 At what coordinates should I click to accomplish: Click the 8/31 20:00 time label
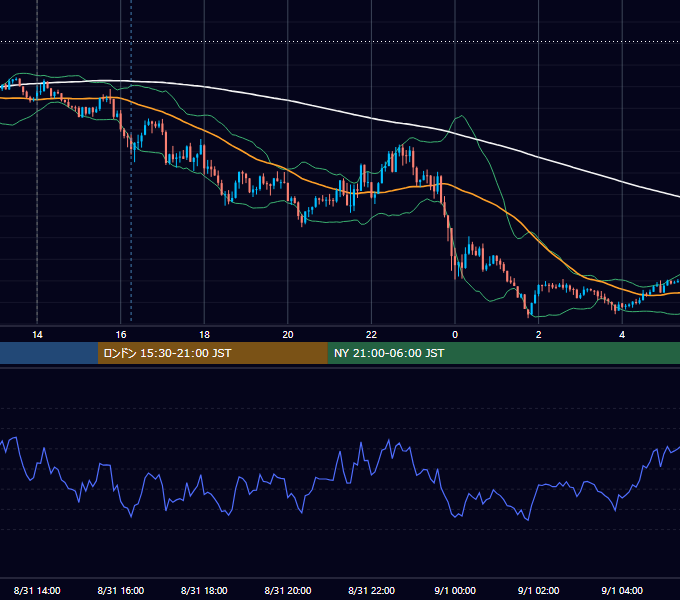point(288,590)
